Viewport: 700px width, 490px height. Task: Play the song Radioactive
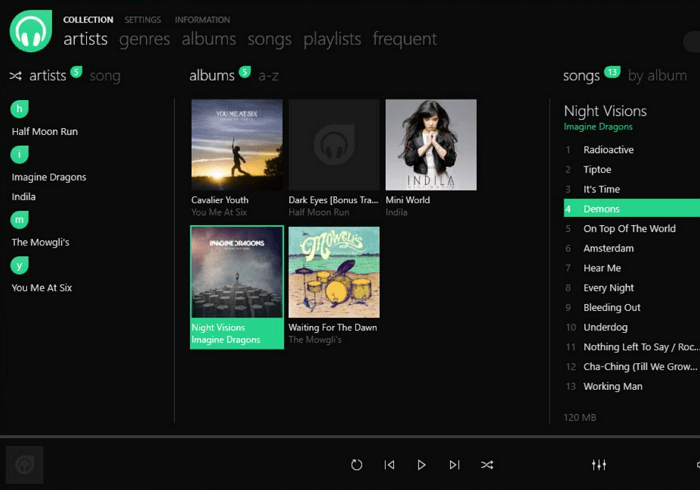608,150
